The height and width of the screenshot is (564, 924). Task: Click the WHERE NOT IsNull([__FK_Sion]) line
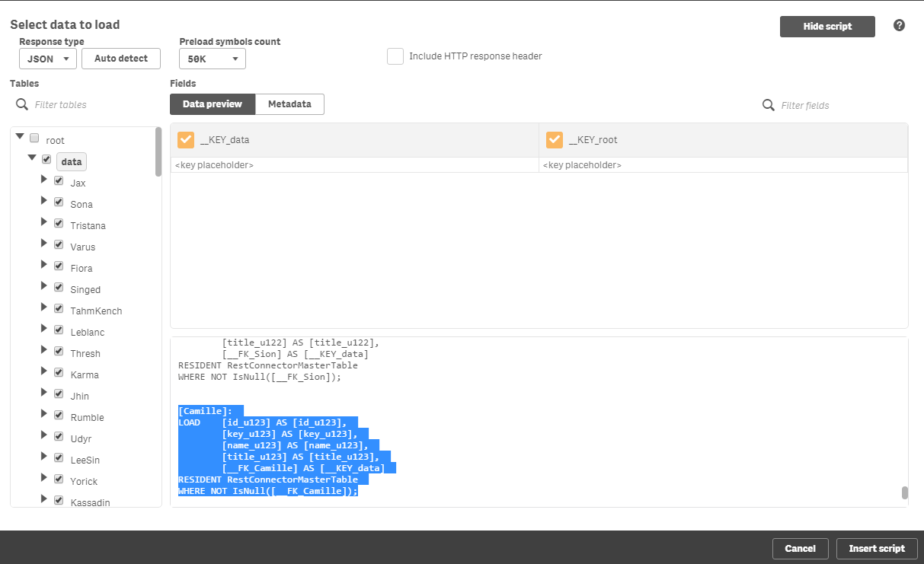pyautogui.click(x=260, y=377)
